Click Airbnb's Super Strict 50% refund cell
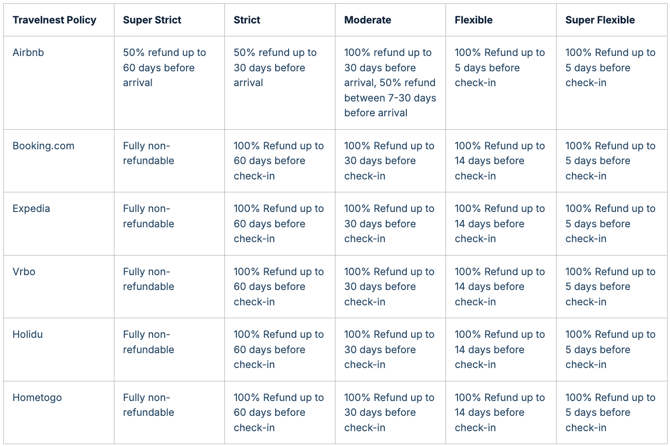 [x=165, y=68]
